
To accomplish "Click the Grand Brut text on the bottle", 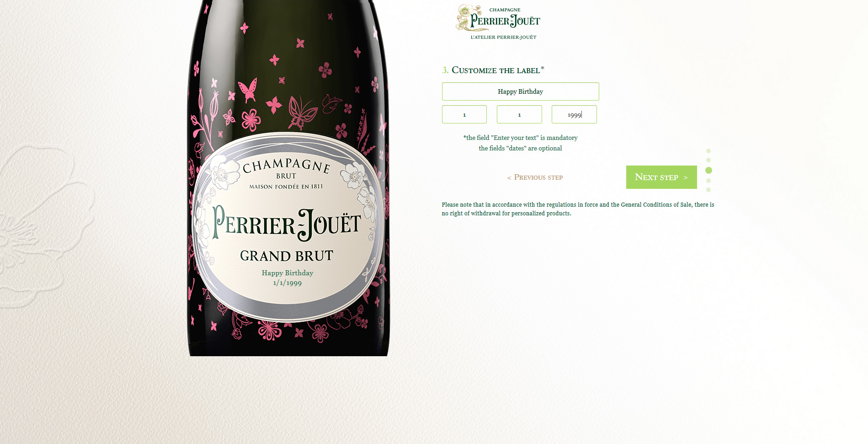I will (287, 256).
